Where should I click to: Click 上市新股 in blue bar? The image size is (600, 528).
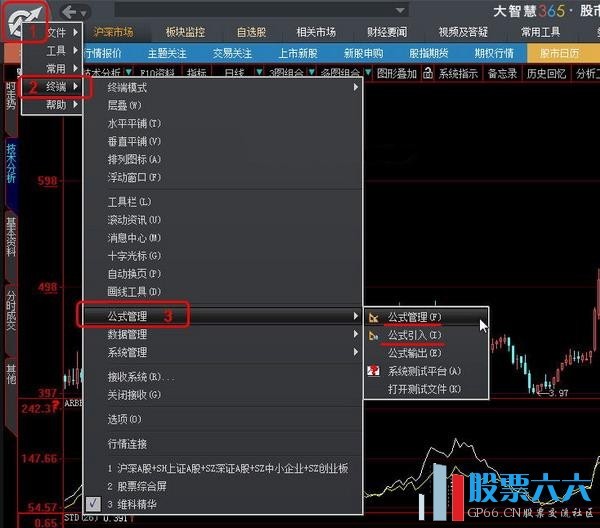point(298,53)
